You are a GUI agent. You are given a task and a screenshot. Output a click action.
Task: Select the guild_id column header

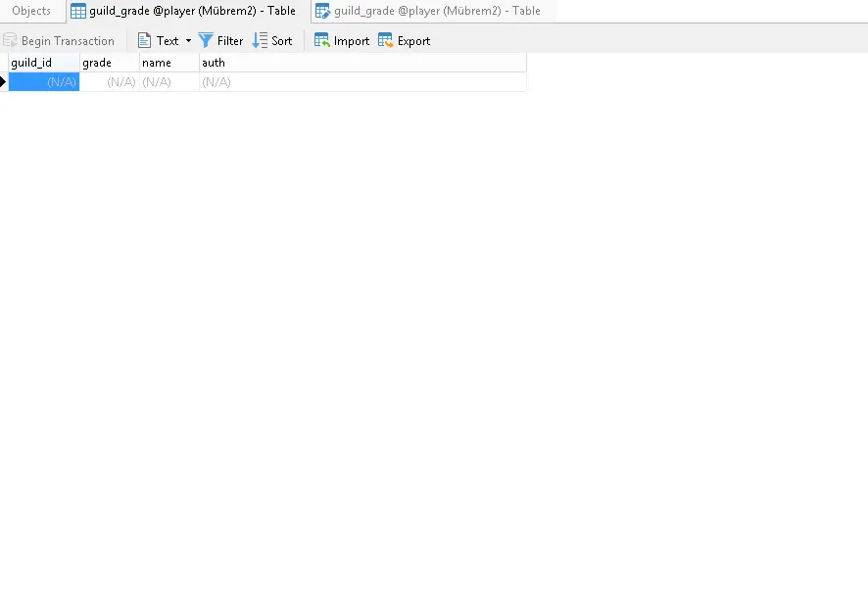click(44, 63)
